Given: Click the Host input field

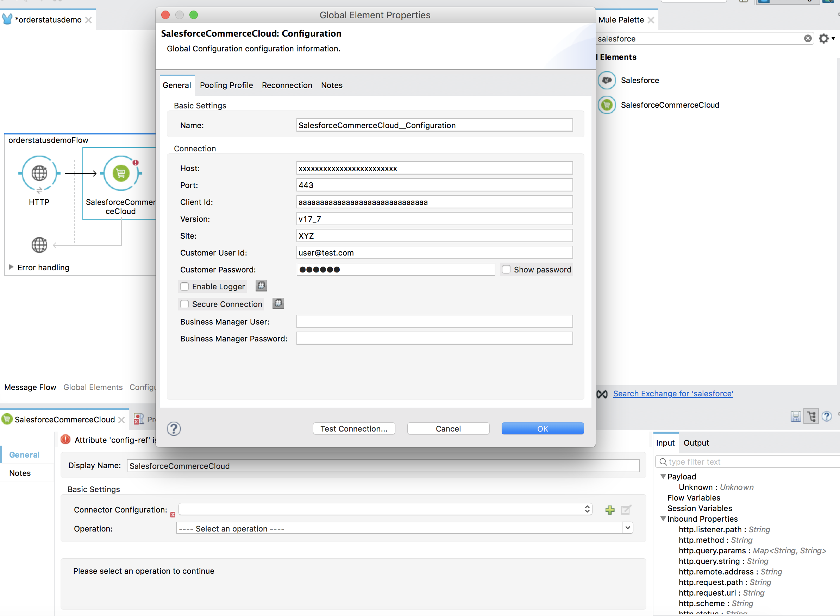Looking at the screenshot, I should point(434,168).
